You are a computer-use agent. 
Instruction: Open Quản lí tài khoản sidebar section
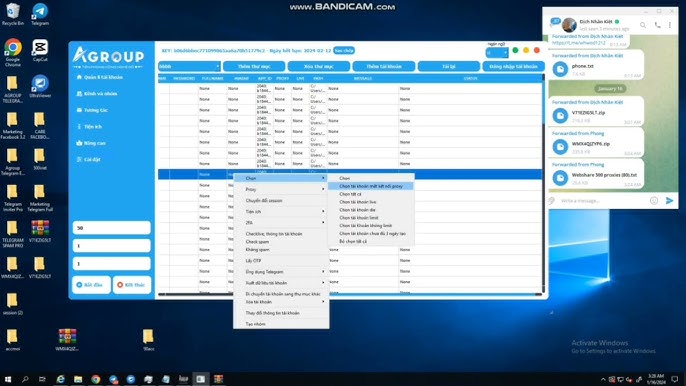click(x=100, y=77)
